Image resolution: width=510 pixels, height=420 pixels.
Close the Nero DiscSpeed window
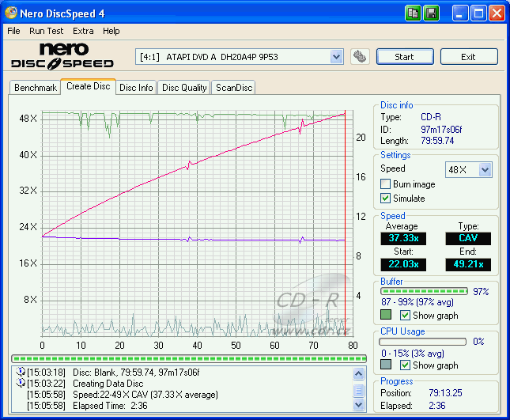[497, 13]
